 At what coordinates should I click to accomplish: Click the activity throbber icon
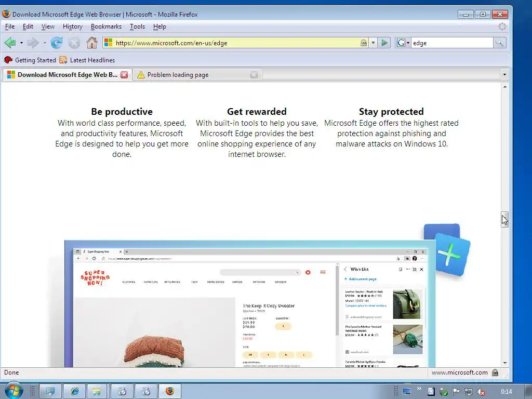[502, 26]
